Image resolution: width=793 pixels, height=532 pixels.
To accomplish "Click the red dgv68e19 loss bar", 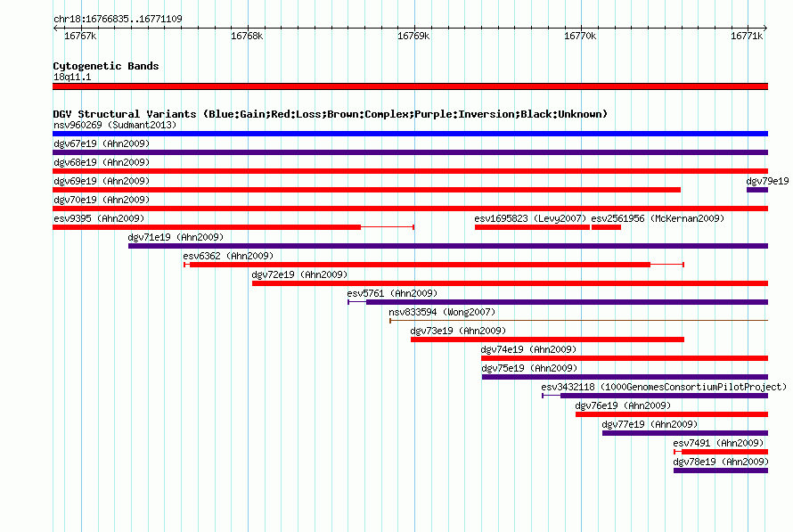I will [410, 171].
